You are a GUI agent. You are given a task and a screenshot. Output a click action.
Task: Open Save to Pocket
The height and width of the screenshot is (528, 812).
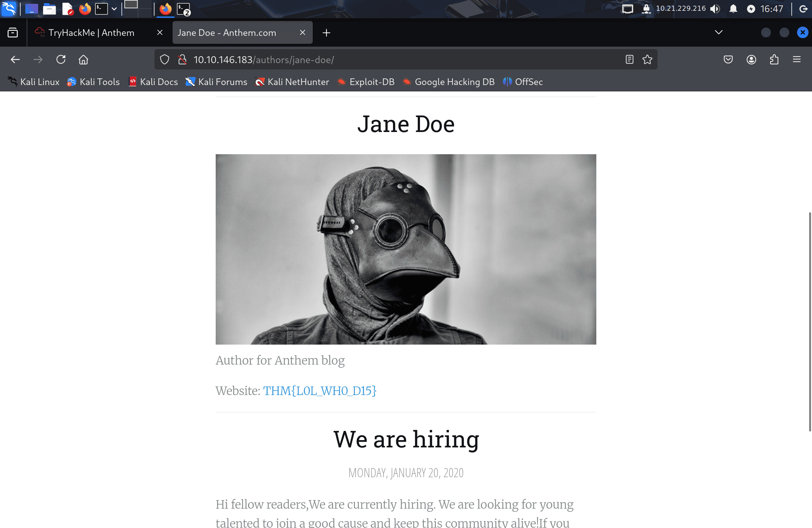[728, 60]
